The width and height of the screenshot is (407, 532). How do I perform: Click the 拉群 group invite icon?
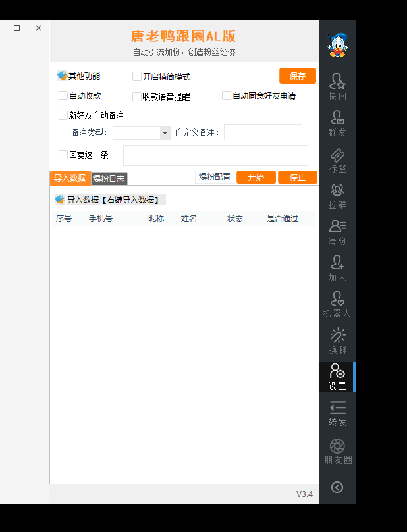click(337, 196)
